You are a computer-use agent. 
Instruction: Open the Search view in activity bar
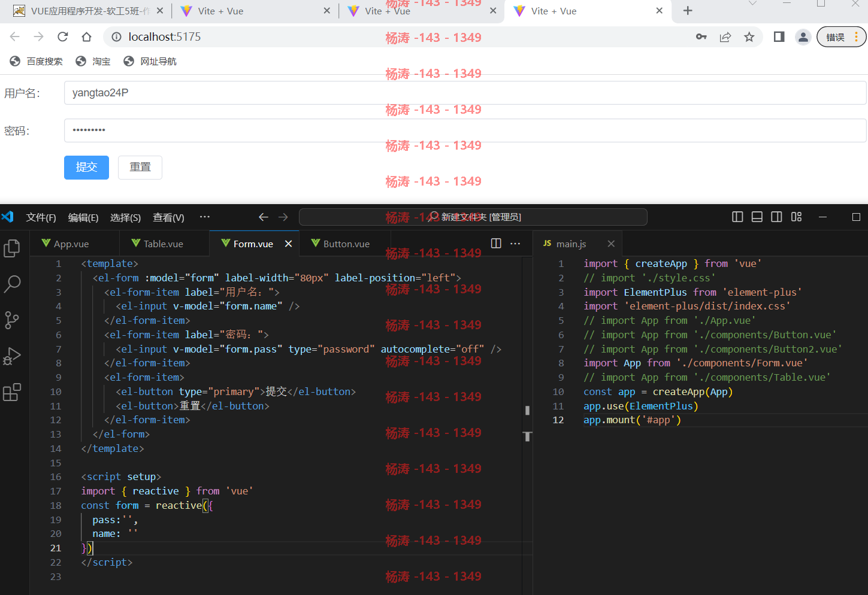tap(12, 284)
